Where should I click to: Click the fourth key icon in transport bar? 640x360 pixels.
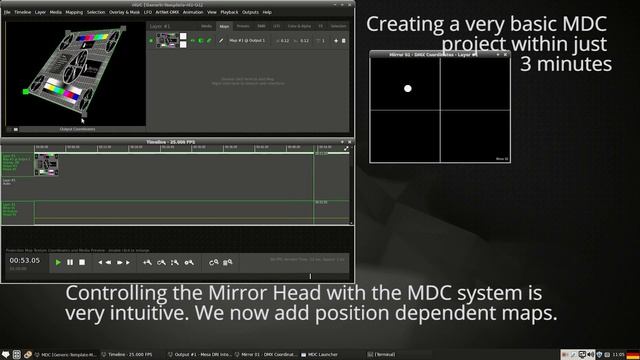tap(189, 262)
